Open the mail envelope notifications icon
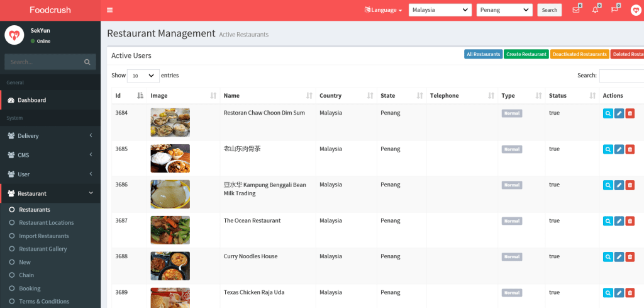644x308 pixels. (575, 9)
